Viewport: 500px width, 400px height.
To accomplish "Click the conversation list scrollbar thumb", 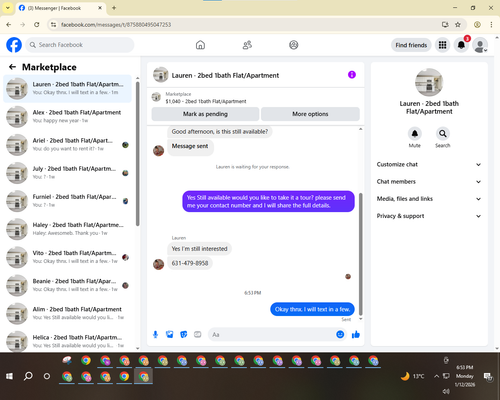I will (x=137, y=153).
